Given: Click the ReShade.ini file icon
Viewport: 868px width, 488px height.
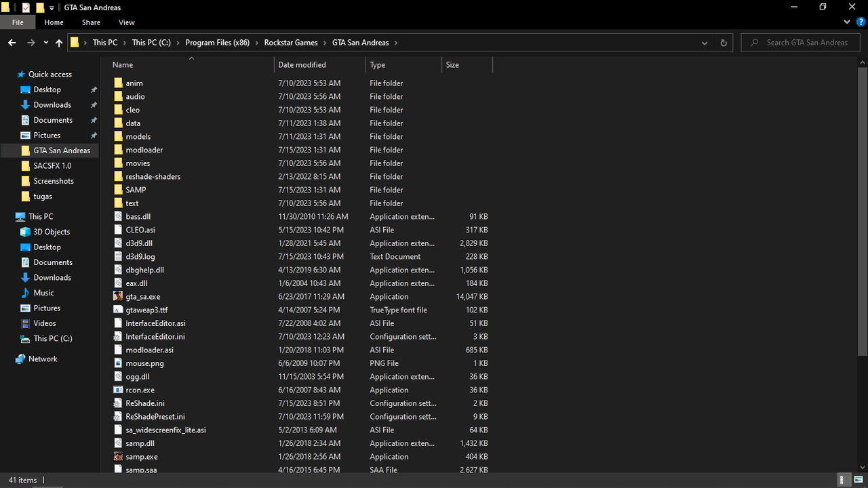Looking at the screenshot, I should 118,403.
